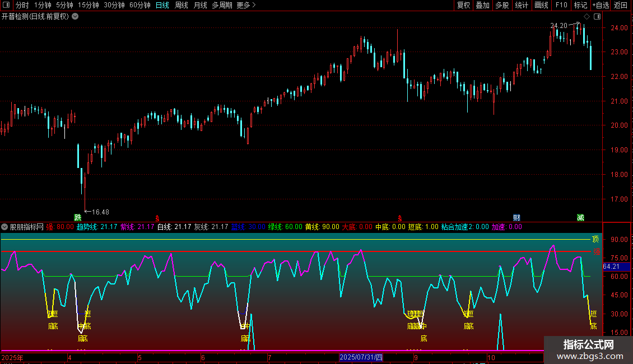Switch to the 5分钟 period

(x=64, y=5)
